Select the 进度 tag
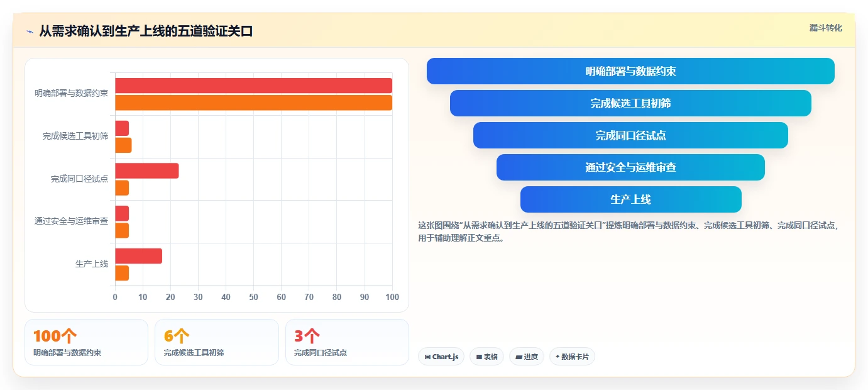The height and width of the screenshot is (390, 868). (x=527, y=357)
